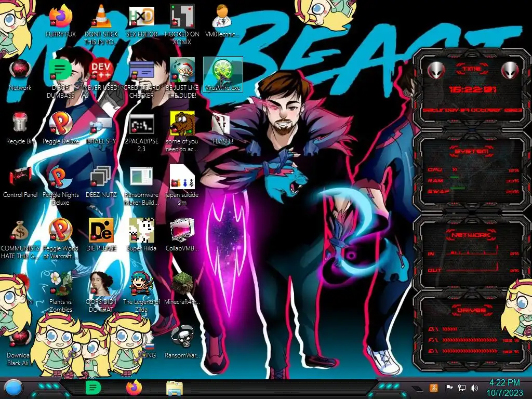Open the DIE PLEASE shortcut with De logo
Screen dimensions: 532x399
pyautogui.click(x=101, y=231)
